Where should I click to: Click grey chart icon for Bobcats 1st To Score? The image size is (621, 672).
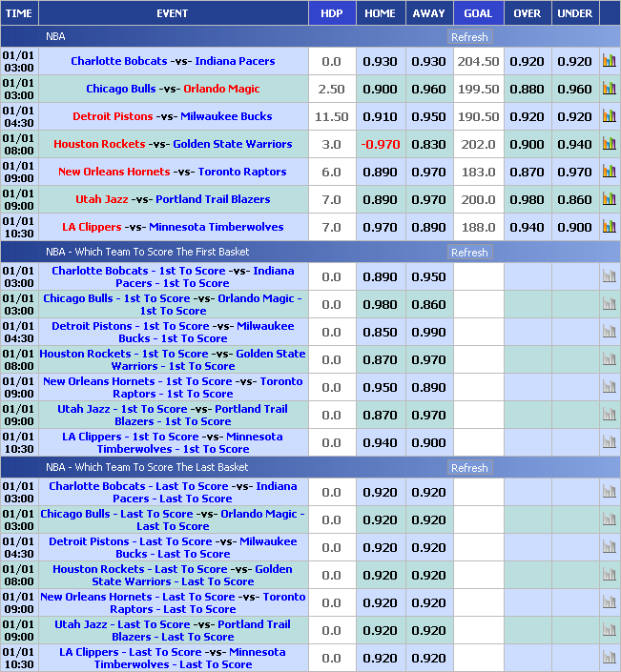click(609, 276)
